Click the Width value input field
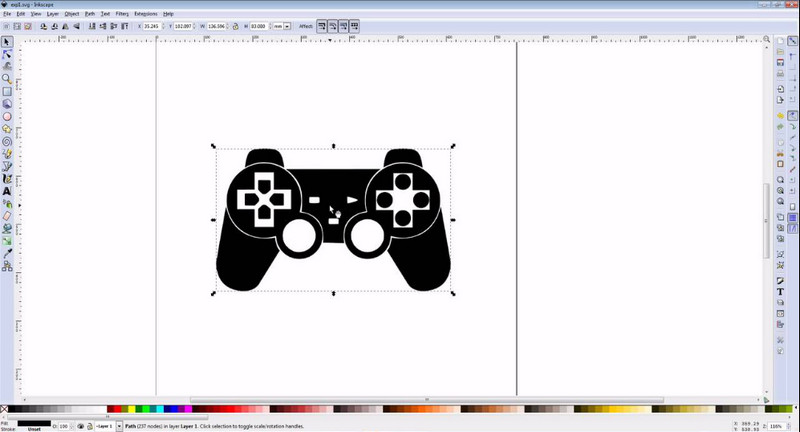The width and height of the screenshot is (800, 432). (216, 26)
